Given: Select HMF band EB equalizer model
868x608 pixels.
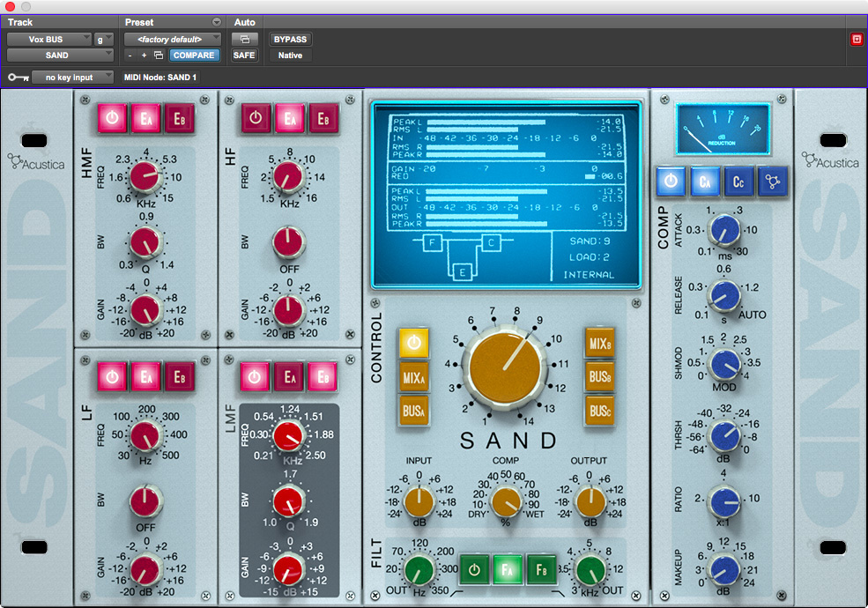Looking at the screenshot, I should point(180,118).
